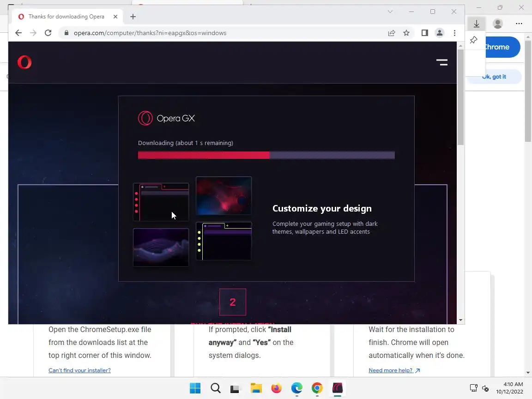Select the purple waves wallpaper thumbnail
The width and height of the screenshot is (532, 399).
[x=161, y=248]
